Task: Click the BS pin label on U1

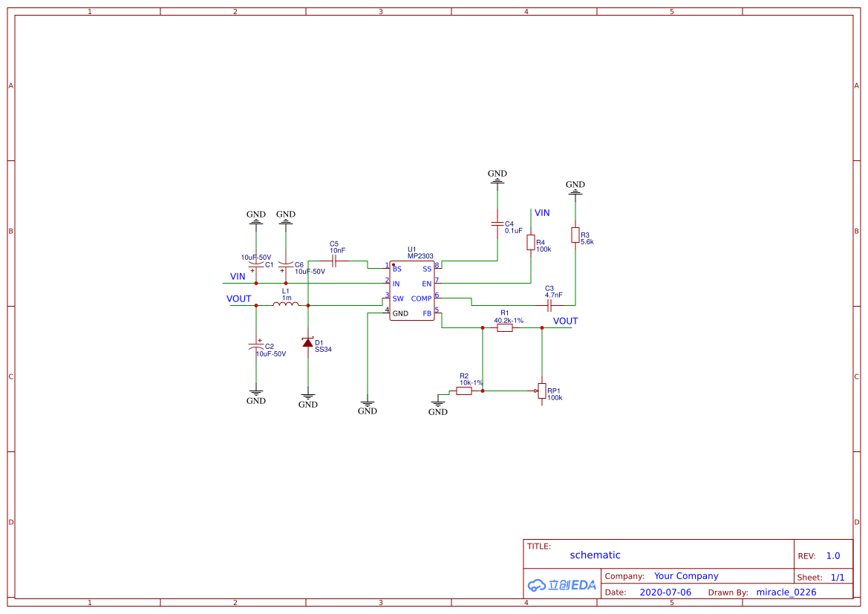Action: (x=397, y=269)
